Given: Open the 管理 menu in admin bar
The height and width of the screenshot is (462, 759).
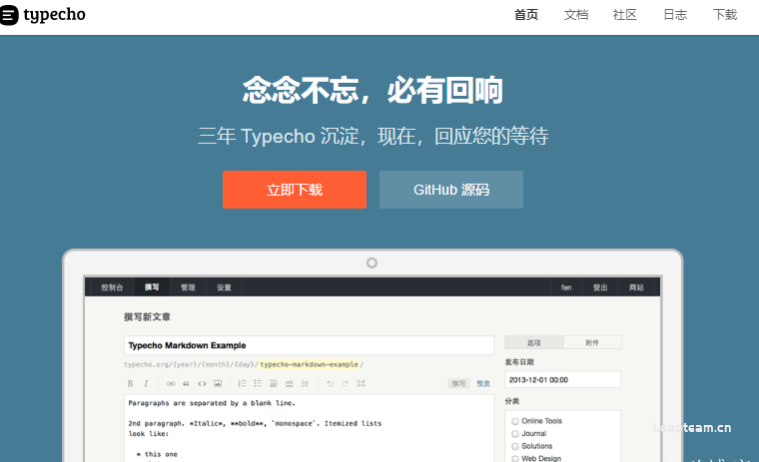Looking at the screenshot, I should (188, 287).
